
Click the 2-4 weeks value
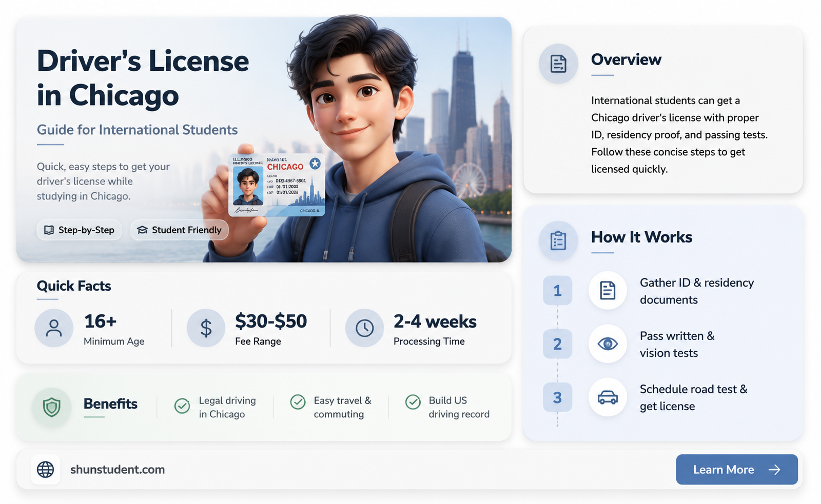click(435, 321)
